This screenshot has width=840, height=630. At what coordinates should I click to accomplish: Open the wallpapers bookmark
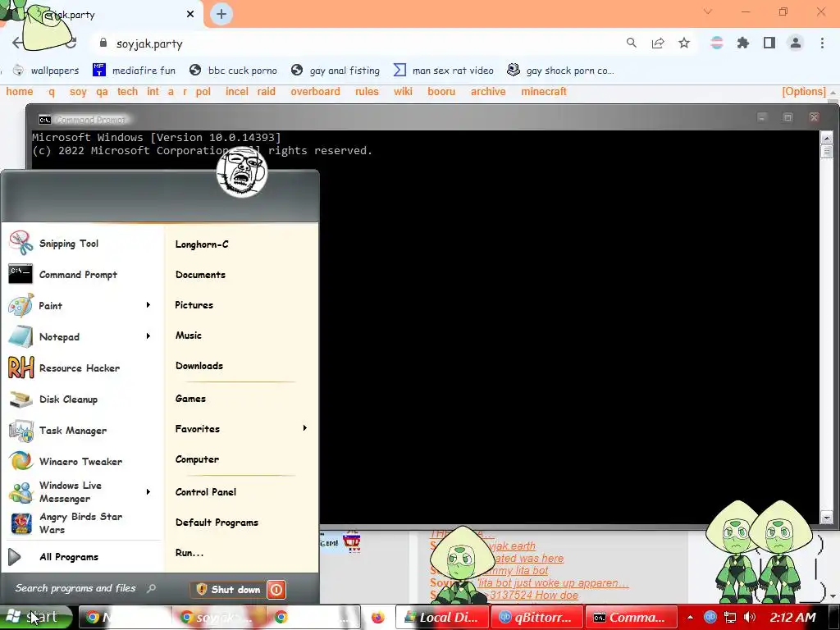(x=46, y=71)
